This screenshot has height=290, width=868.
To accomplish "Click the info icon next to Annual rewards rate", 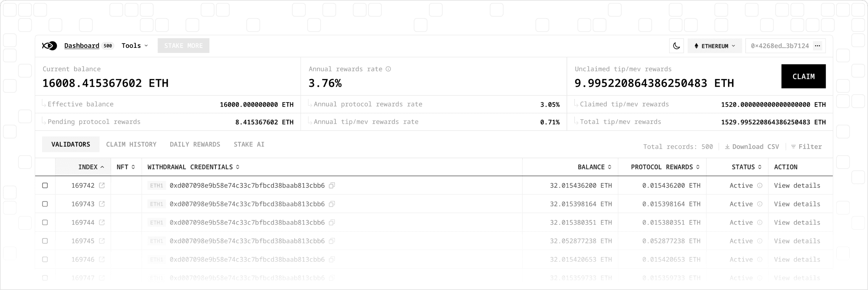I will coord(389,69).
